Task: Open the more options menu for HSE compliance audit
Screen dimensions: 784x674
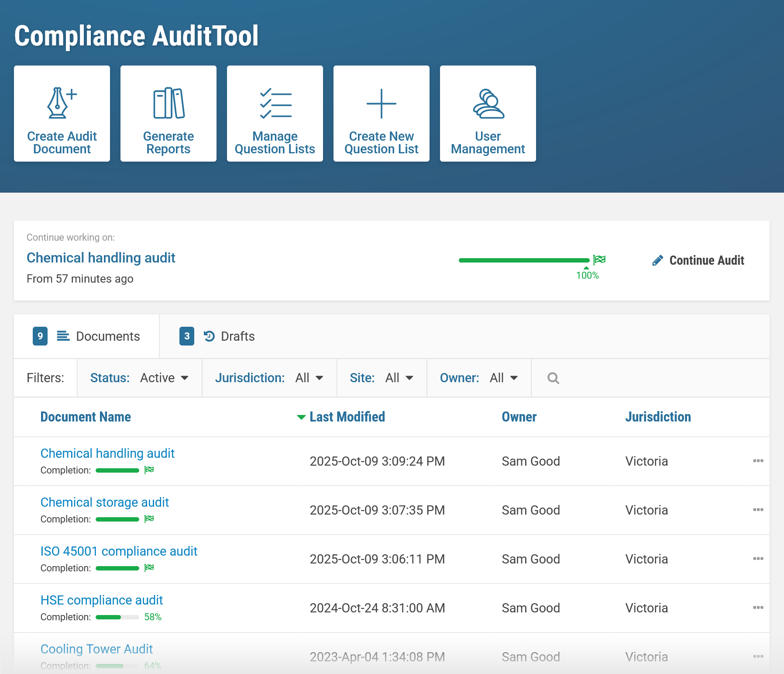Action: (x=758, y=608)
